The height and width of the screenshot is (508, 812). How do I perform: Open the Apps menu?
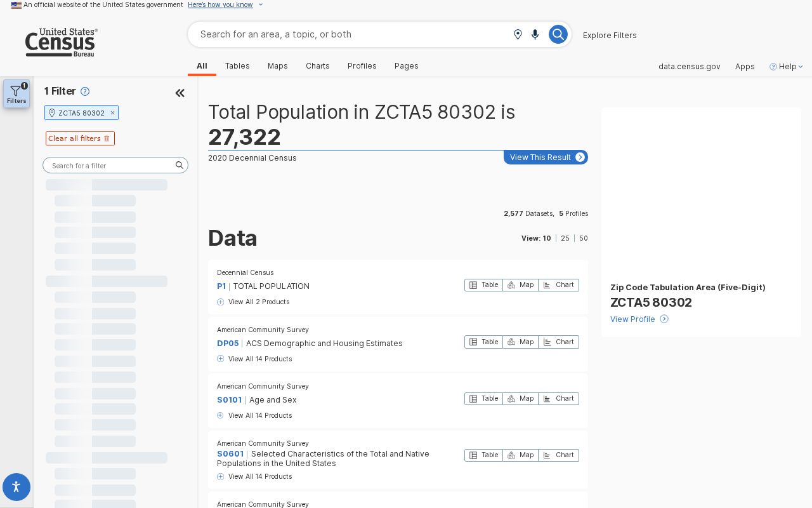(x=745, y=66)
